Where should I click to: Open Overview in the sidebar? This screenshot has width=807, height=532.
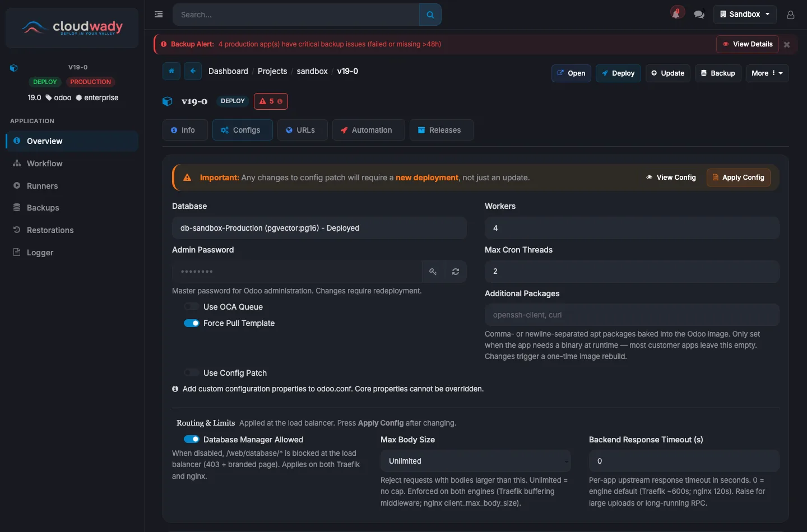point(72,141)
